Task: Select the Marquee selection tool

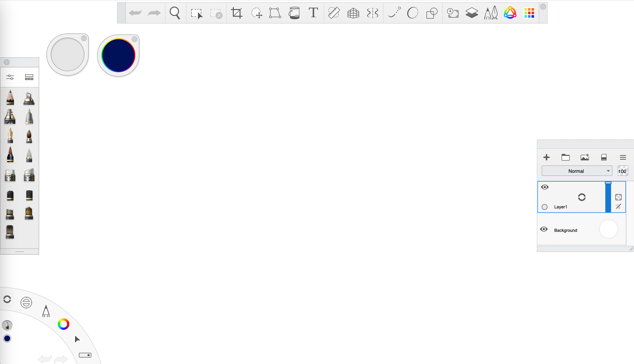Action: [197, 13]
